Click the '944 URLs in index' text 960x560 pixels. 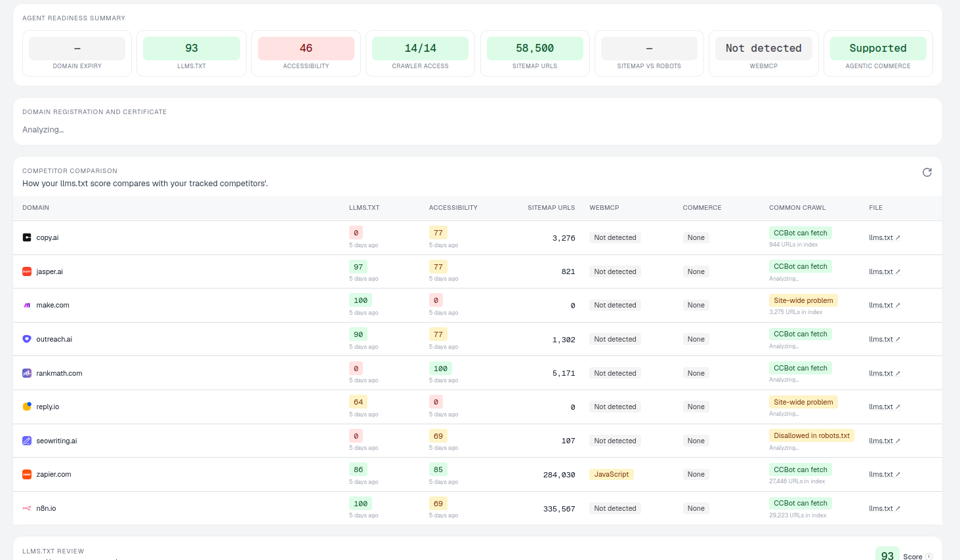tap(793, 245)
